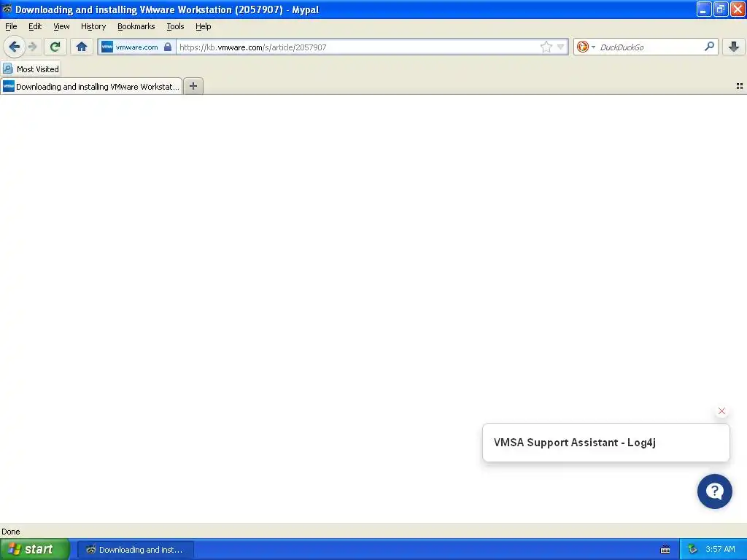Click the address bar URL field
This screenshot has width=747, height=560.
(357, 47)
